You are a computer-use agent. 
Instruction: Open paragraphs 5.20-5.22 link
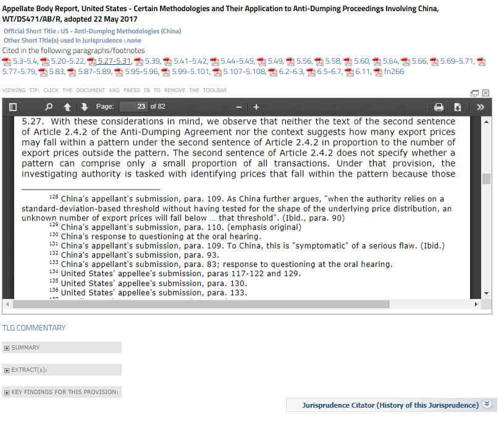coord(67,61)
